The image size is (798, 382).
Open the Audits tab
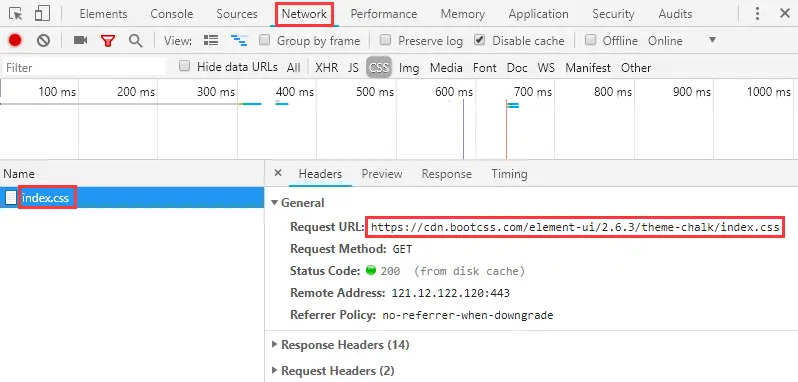click(675, 14)
